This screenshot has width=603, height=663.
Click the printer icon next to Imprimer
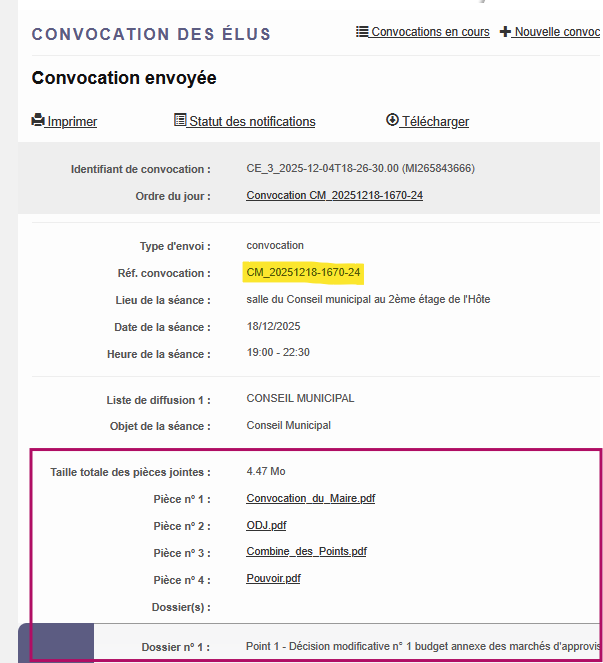tap(38, 120)
